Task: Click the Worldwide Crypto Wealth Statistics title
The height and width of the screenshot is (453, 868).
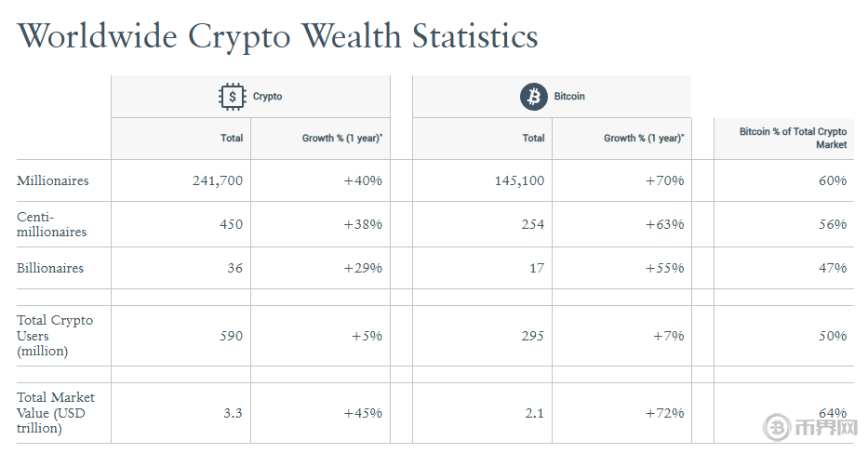Action: tap(277, 36)
